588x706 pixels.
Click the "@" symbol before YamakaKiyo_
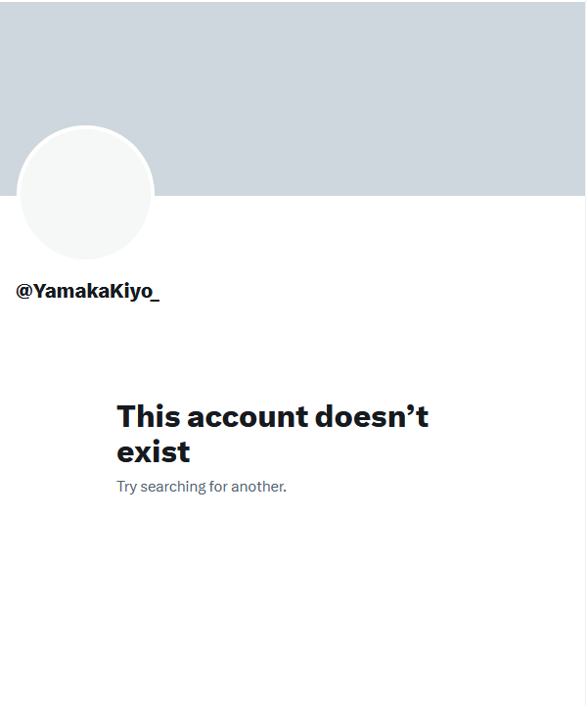tap(23, 292)
